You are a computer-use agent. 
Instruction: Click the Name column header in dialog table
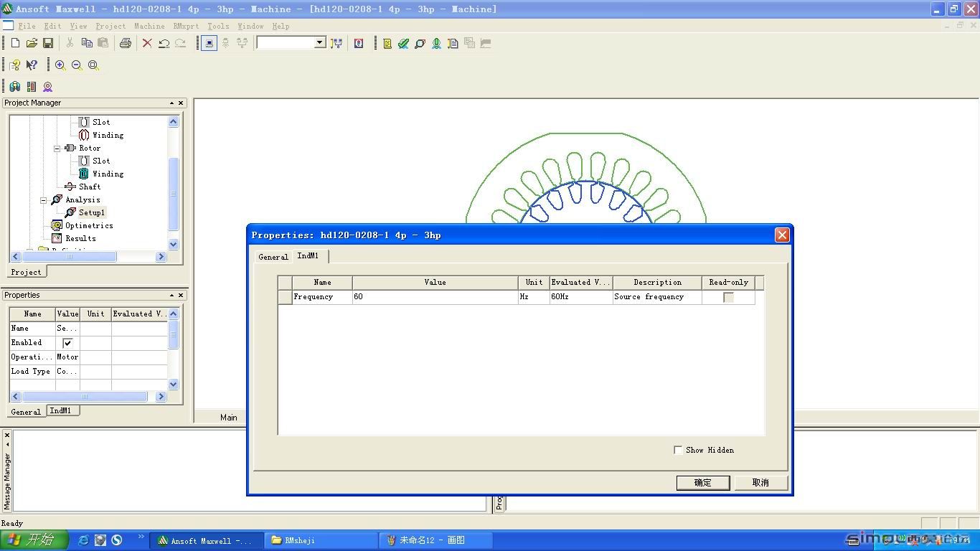(x=322, y=283)
